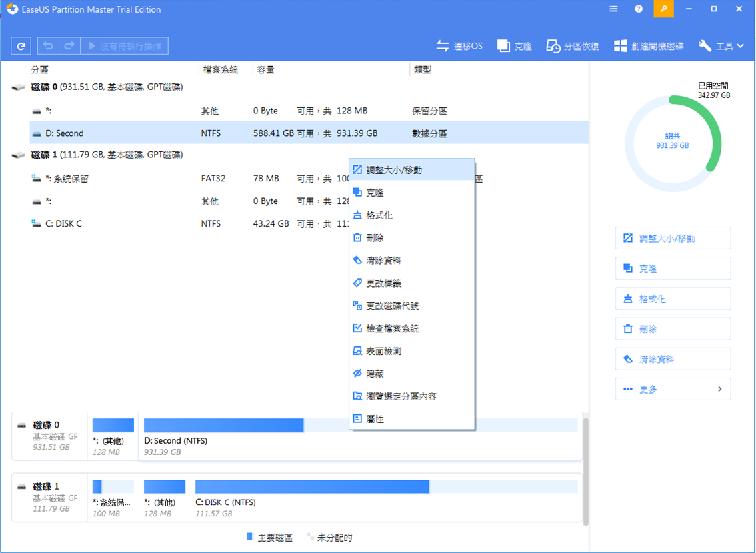Click the help question mark icon
Screen dimensions: 756x553
[x=639, y=9]
